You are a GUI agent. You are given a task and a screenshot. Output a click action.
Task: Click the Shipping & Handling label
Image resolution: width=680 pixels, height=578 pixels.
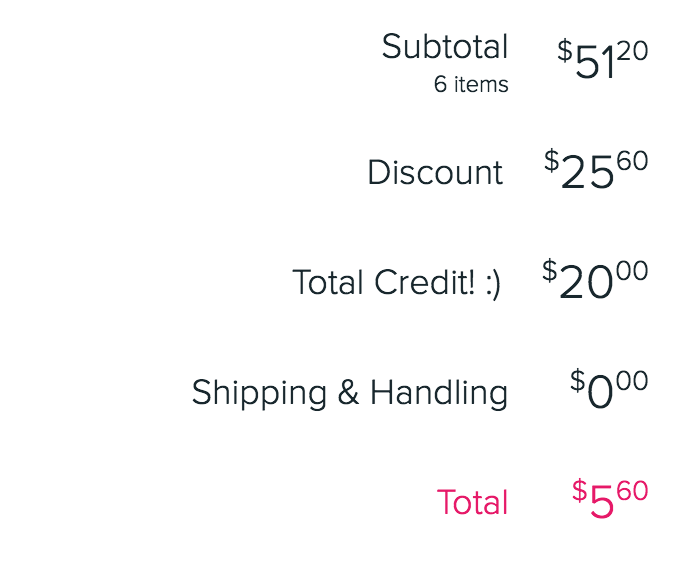click(350, 393)
